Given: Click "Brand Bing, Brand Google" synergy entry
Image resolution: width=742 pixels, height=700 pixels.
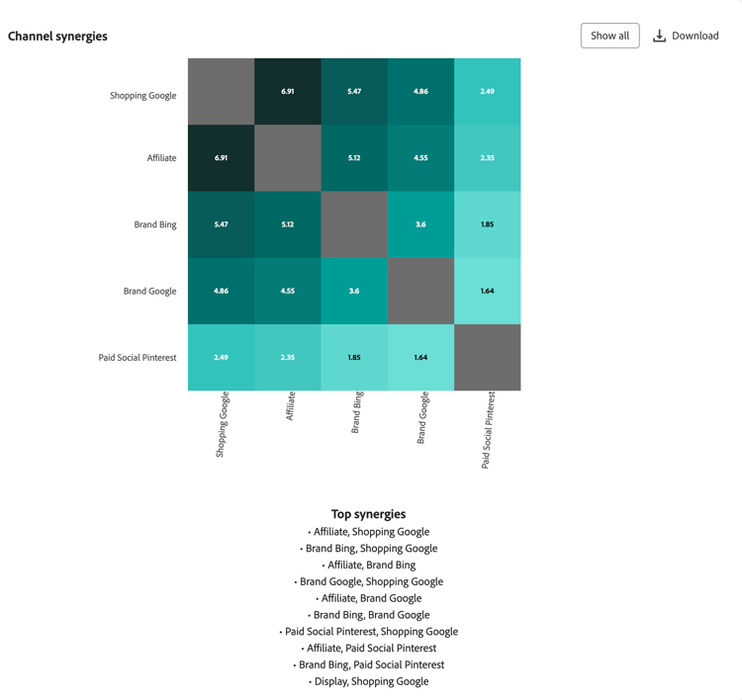Looking at the screenshot, I should [369, 615].
